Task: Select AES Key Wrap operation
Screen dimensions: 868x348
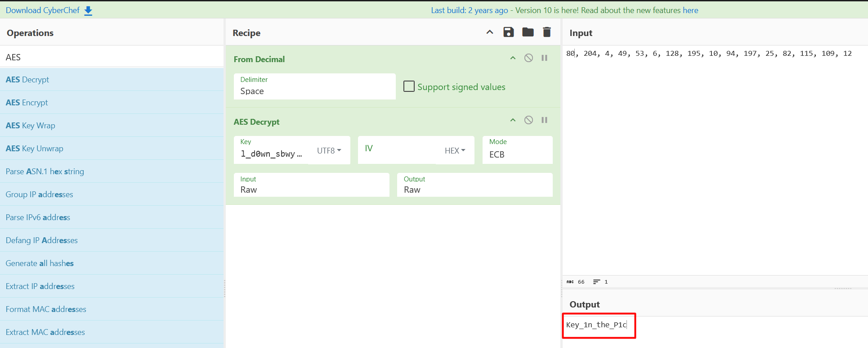Action: (x=31, y=126)
